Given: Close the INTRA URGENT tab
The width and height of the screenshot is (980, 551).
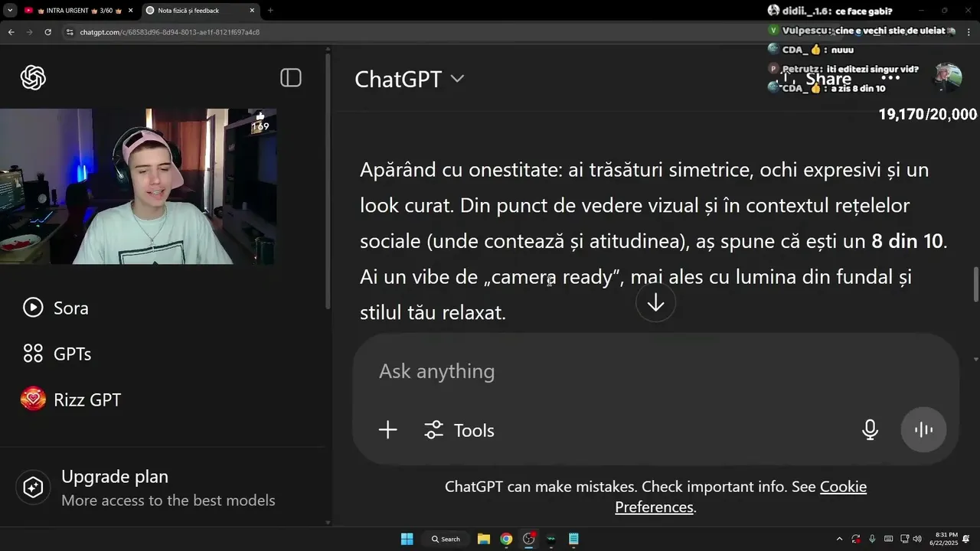Looking at the screenshot, I should click(x=130, y=11).
